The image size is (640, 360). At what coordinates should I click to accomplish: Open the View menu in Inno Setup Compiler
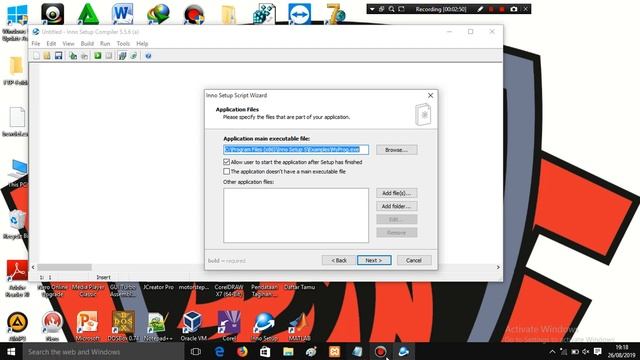coord(68,43)
